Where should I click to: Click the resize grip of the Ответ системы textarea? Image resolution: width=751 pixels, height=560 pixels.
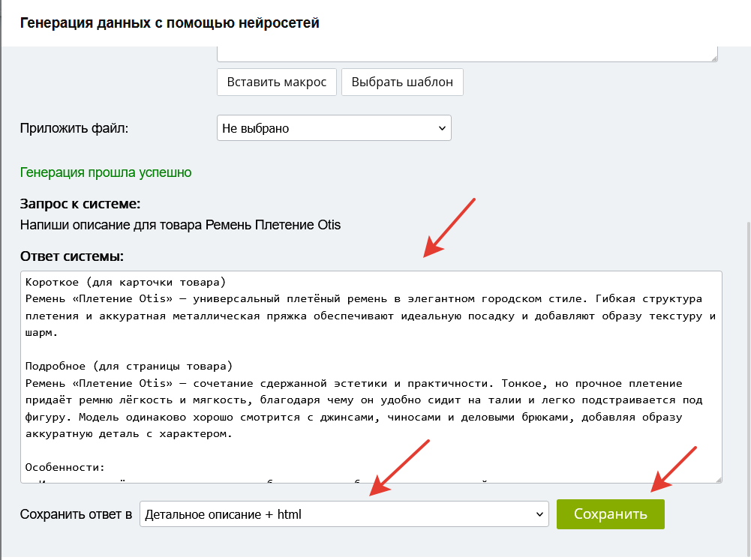tap(717, 479)
